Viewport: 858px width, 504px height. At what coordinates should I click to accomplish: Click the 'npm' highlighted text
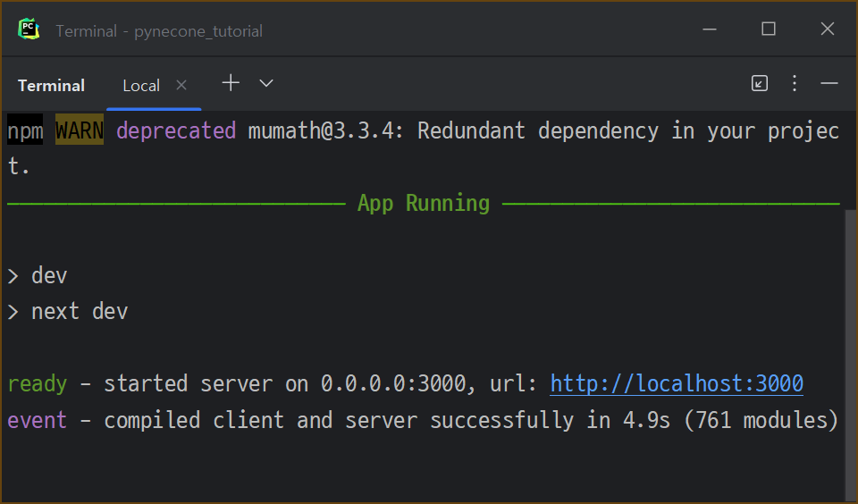click(x=25, y=130)
